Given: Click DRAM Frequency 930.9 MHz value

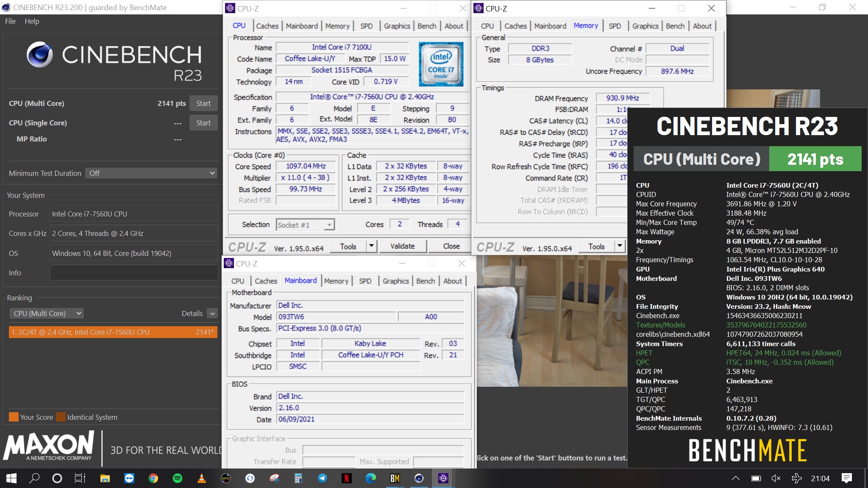Looking at the screenshot, I should tap(622, 98).
